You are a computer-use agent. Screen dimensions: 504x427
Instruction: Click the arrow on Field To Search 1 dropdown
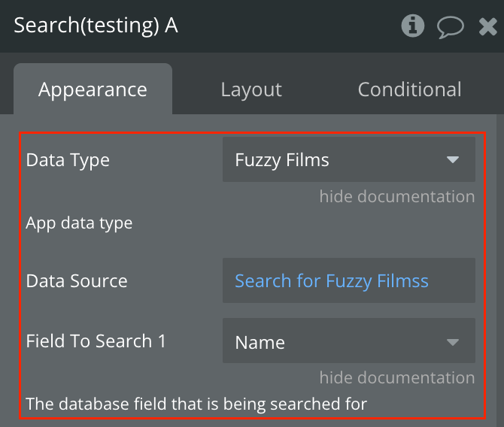click(453, 342)
